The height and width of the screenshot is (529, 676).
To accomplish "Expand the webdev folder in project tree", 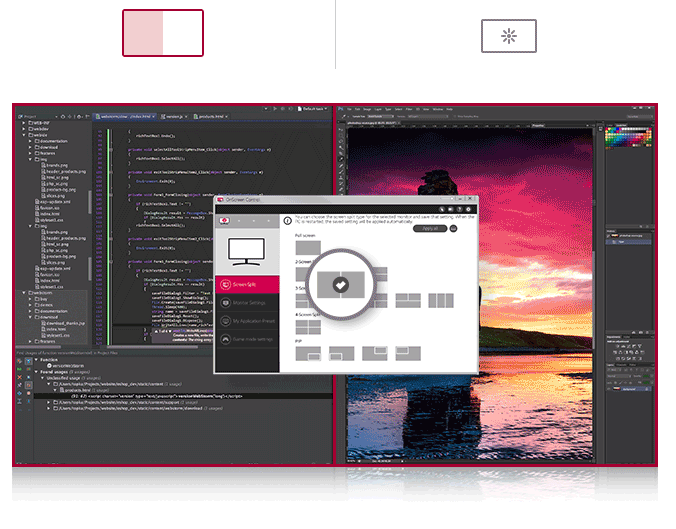I will pos(24,129).
